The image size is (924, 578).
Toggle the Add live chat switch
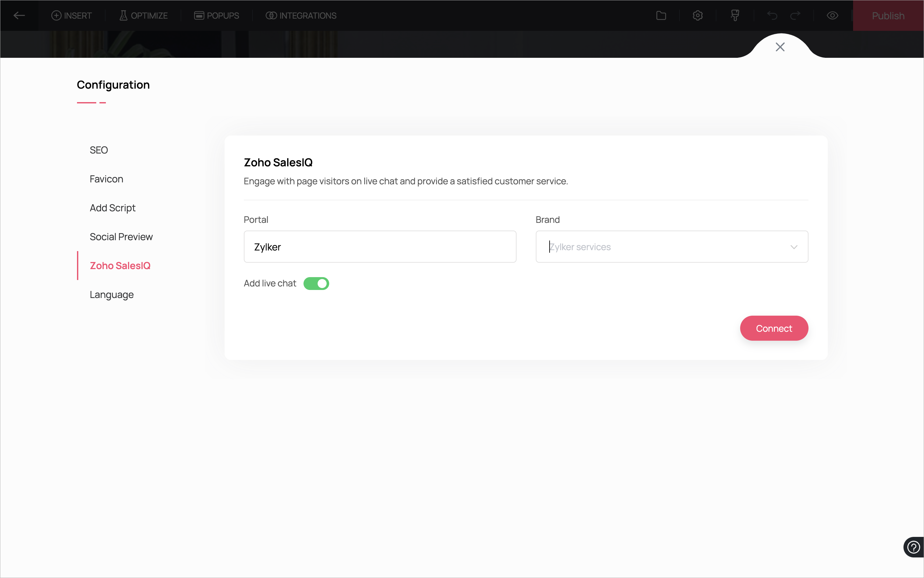[316, 284]
